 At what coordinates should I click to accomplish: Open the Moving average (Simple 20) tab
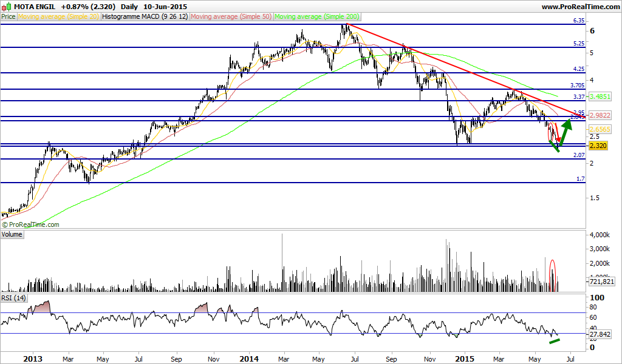[58, 16]
